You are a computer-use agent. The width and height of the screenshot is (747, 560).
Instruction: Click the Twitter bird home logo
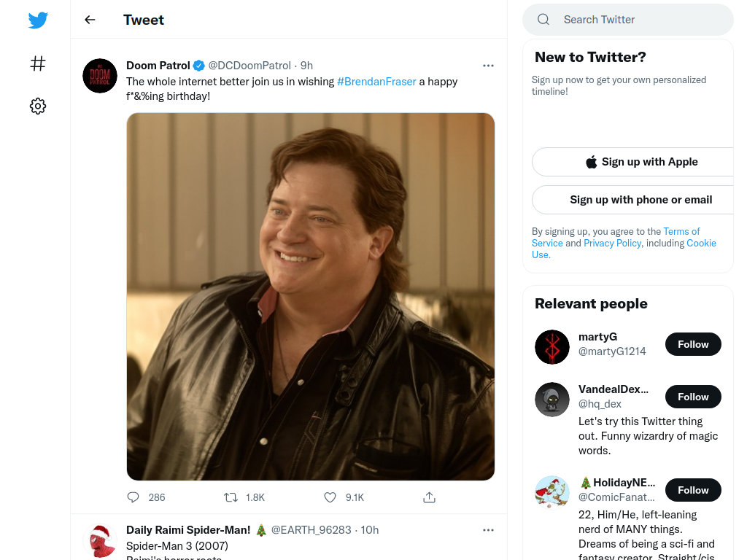(x=38, y=20)
